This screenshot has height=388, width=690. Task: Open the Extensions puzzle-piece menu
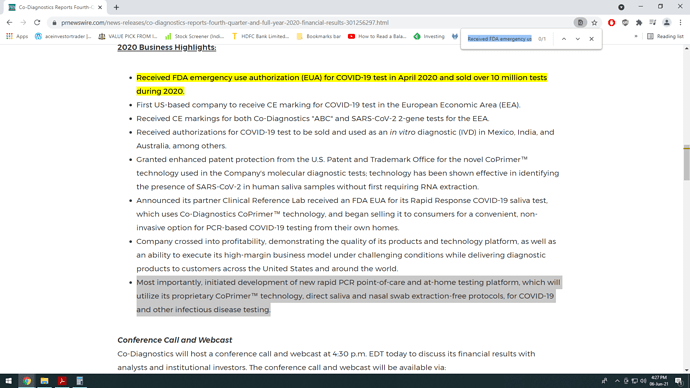(x=639, y=22)
